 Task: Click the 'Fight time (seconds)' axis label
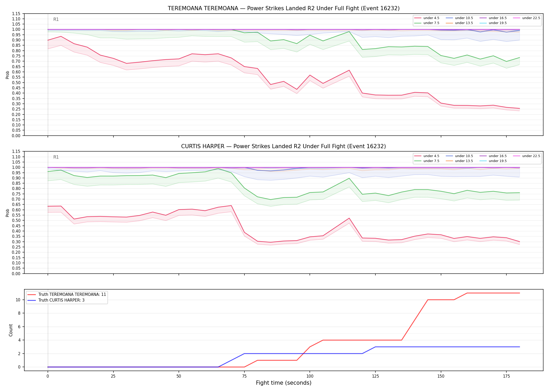click(x=284, y=383)
